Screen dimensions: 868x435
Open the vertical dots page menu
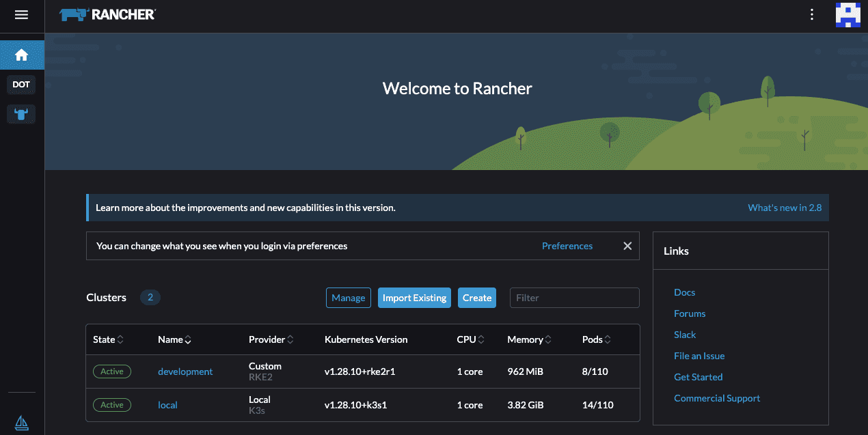(812, 14)
